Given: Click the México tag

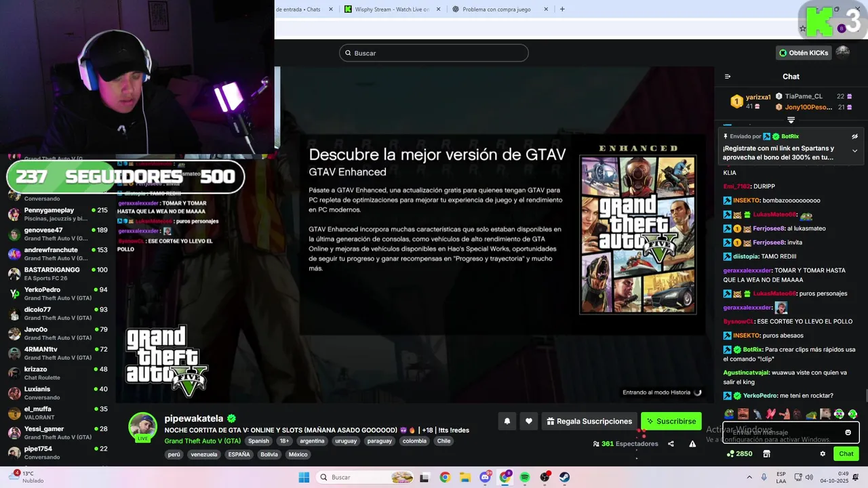Looking at the screenshot, I should [x=298, y=454].
